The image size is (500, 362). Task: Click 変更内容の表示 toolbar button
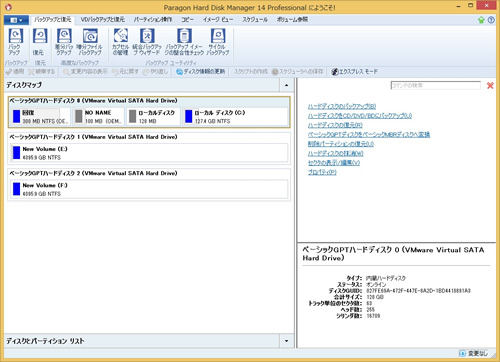tap(85, 72)
